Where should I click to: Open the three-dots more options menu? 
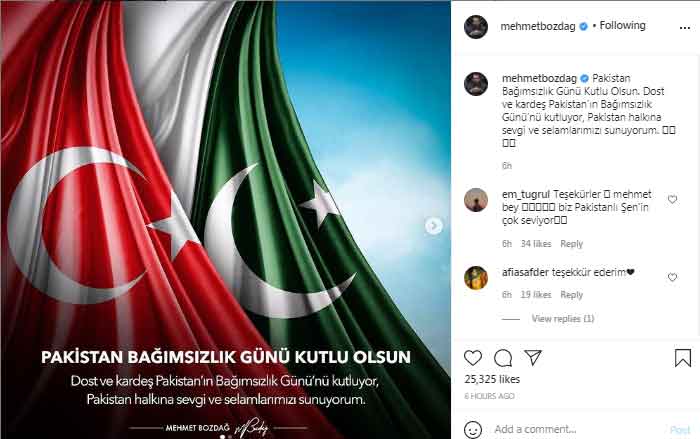685,28
